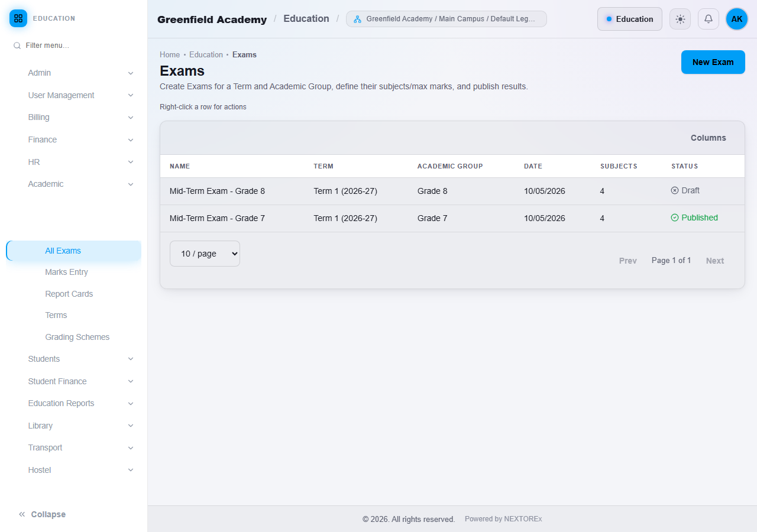The width and height of the screenshot is (757, 532).
Task: Click the Education app logo icon
Action: pyautogui.click(x=18, y=18)
